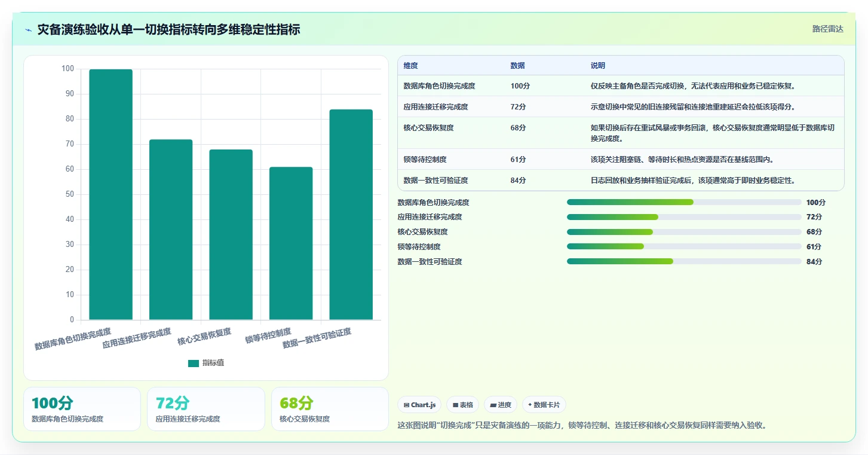Click 核心交易恢复度 cell in the table
The image size is (868, 455).
point(429,128)
